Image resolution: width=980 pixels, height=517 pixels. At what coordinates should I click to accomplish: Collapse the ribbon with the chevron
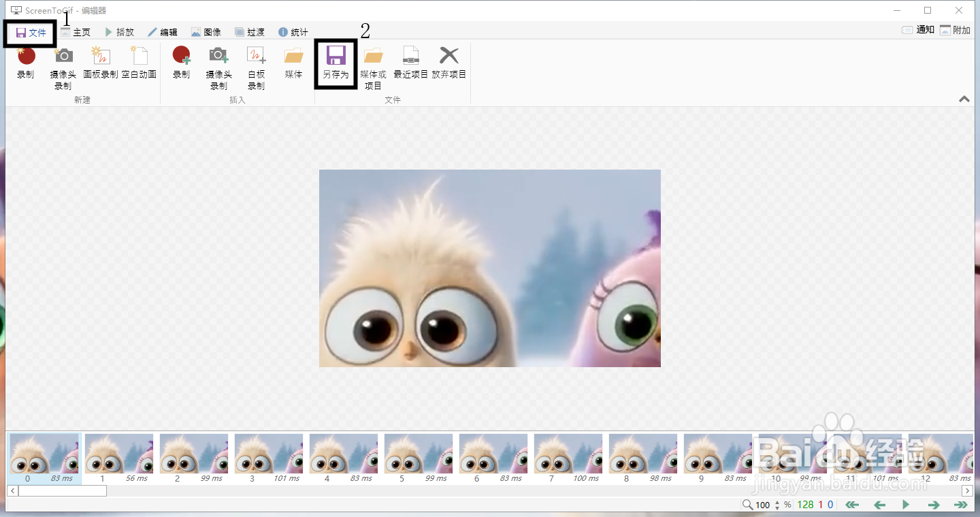coord(964,99)
